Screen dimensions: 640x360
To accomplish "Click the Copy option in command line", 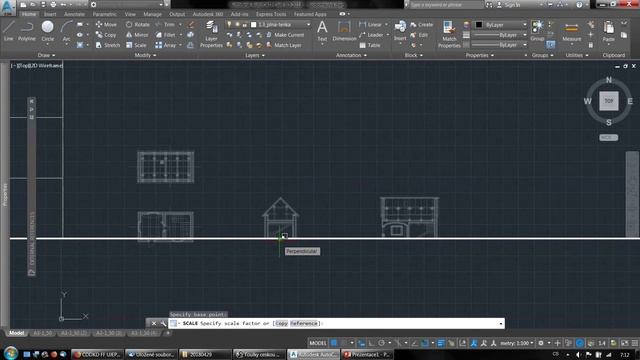I will coord(281,323).
